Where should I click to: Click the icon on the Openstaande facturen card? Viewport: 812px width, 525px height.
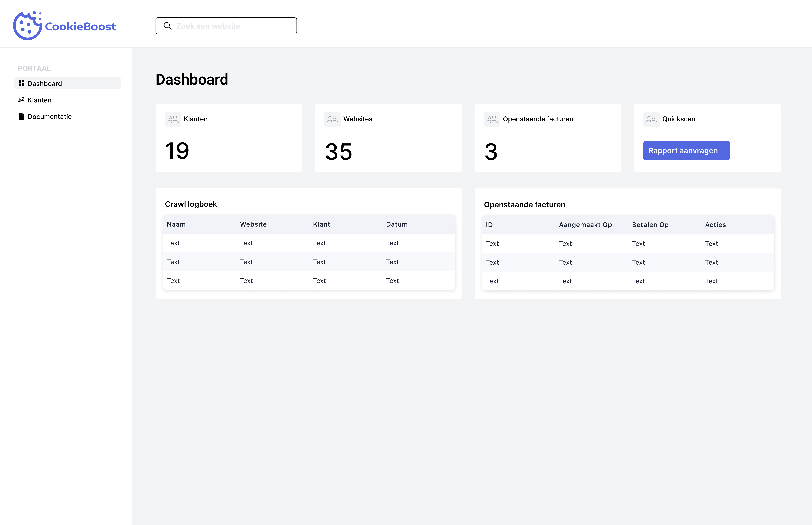pos(492,119)
